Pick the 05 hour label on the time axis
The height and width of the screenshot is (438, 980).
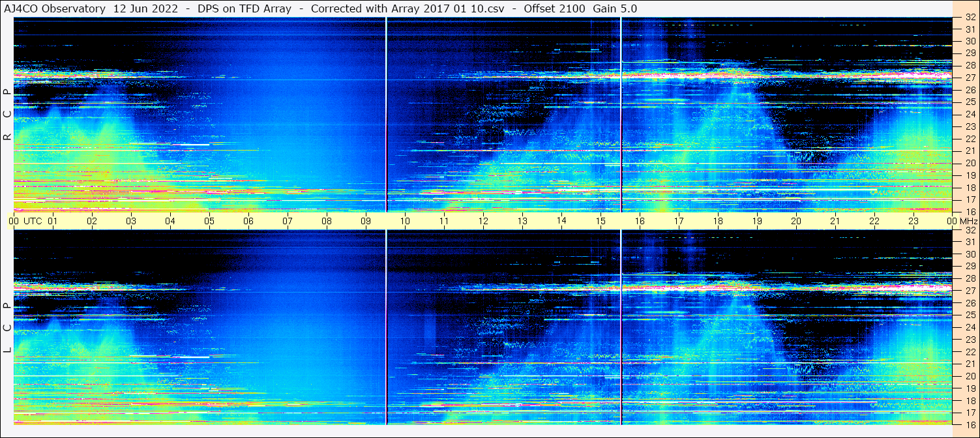click(x=209, y=221)
